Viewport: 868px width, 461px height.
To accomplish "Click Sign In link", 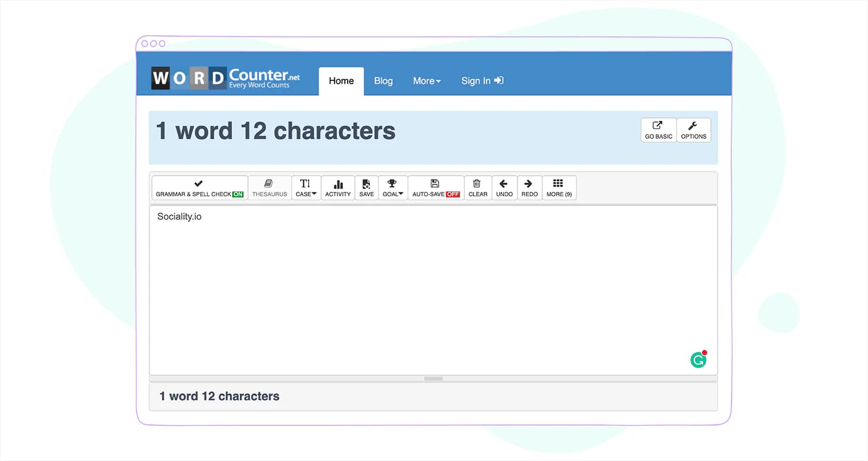I will click(482, 81).
